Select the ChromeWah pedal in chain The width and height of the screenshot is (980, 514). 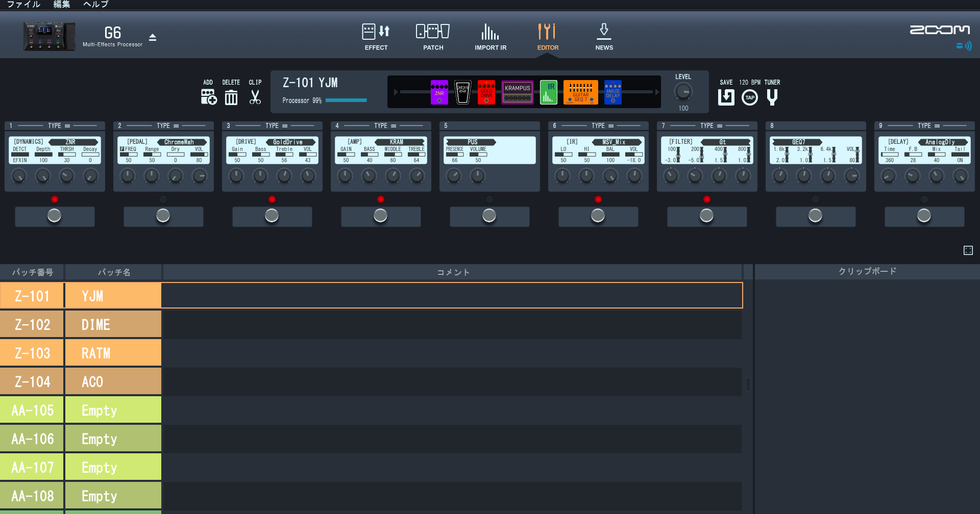point(462,92)
